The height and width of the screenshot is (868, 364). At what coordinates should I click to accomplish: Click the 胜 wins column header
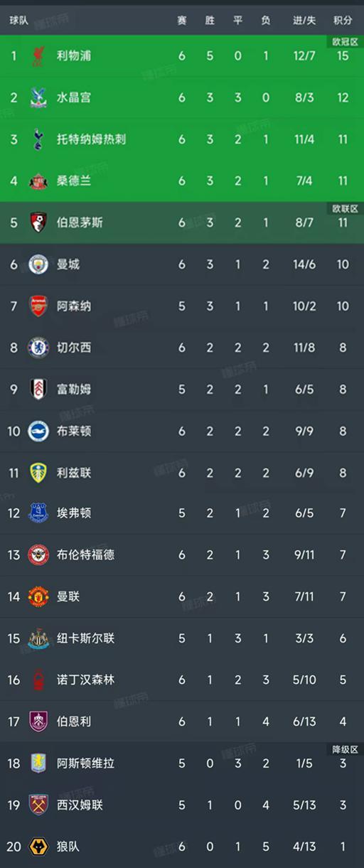210,21
